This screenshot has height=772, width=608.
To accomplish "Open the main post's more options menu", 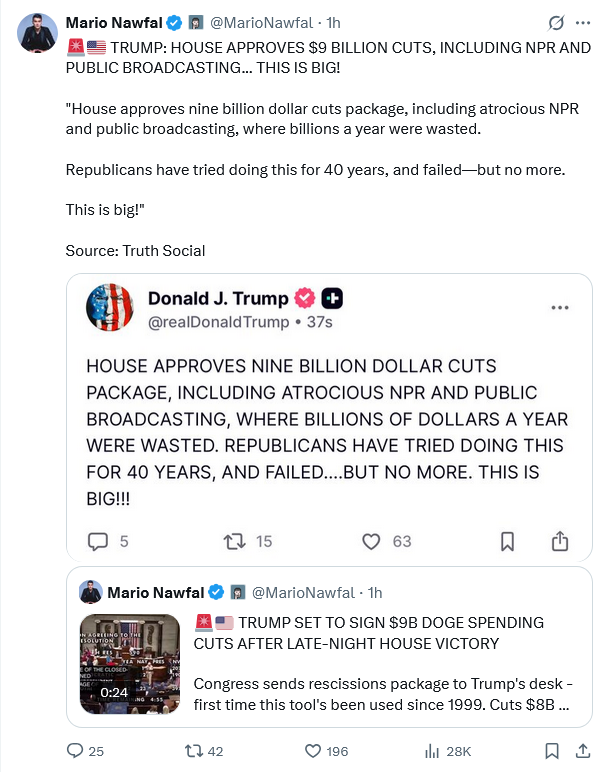I will point(583,22).
